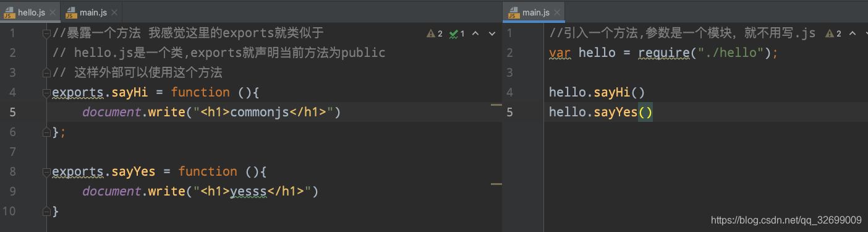Fold sayHi function via line 6 end marker
The height and width of the screenshot is (232, 868).
tap(46, 132)
